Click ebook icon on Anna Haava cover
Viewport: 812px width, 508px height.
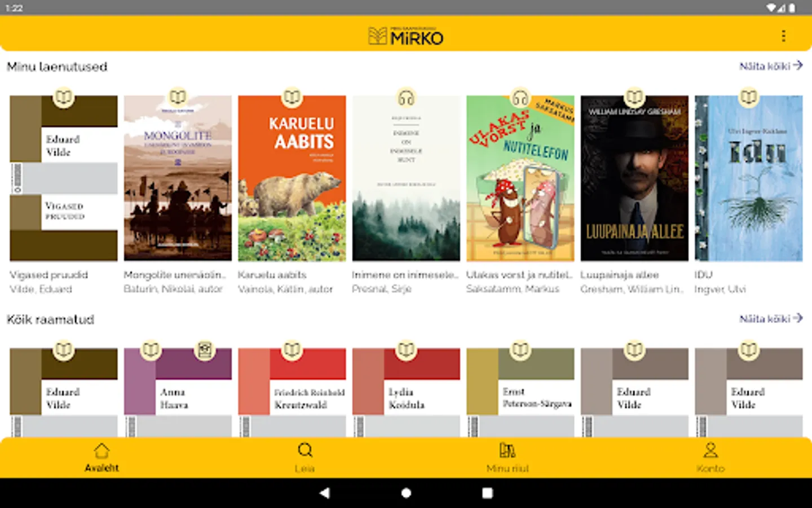click(x=151, y=350)
